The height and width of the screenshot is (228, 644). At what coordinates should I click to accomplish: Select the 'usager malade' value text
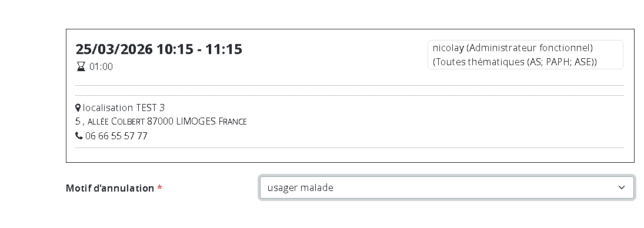point(300,188)
